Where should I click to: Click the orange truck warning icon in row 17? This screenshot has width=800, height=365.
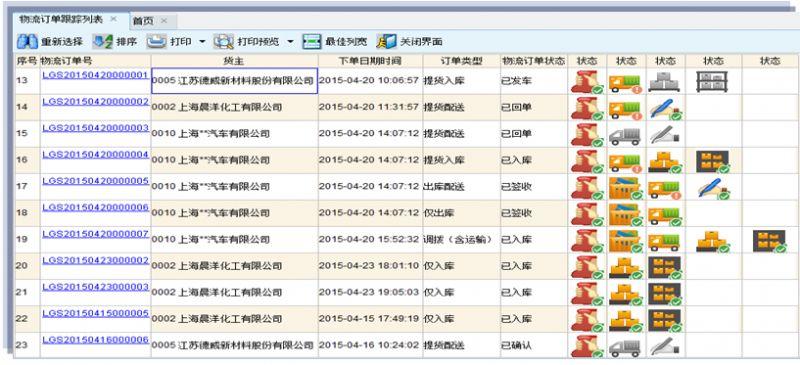pyautogui.click(x=665, y=189)
